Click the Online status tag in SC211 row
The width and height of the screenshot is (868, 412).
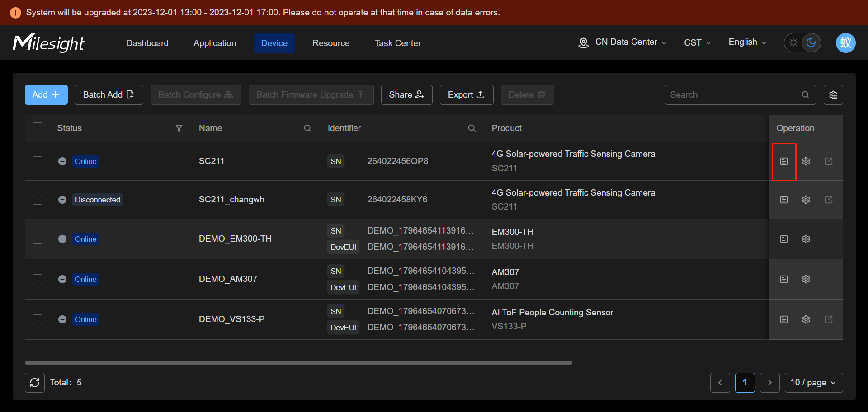tap(86, 161)
